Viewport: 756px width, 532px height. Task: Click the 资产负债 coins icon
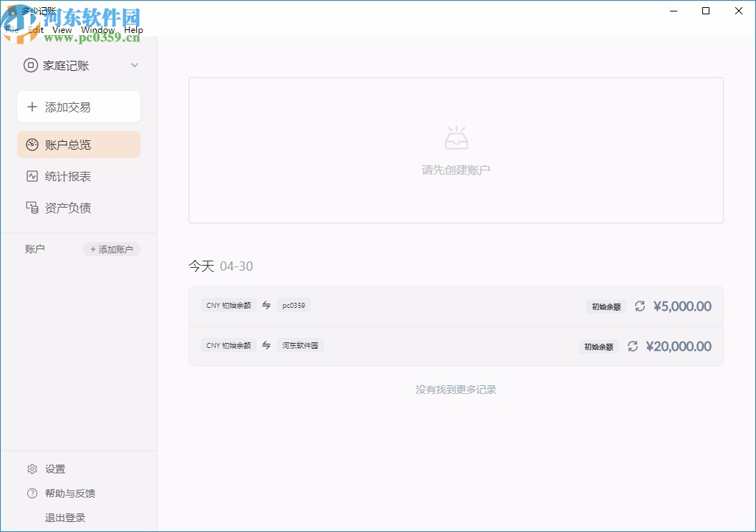click(32, 208)
